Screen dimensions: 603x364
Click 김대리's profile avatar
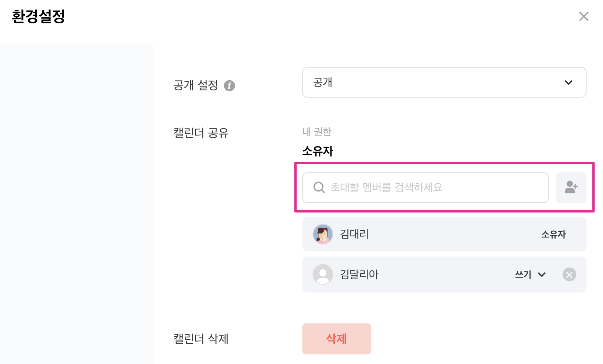[323, 234]
